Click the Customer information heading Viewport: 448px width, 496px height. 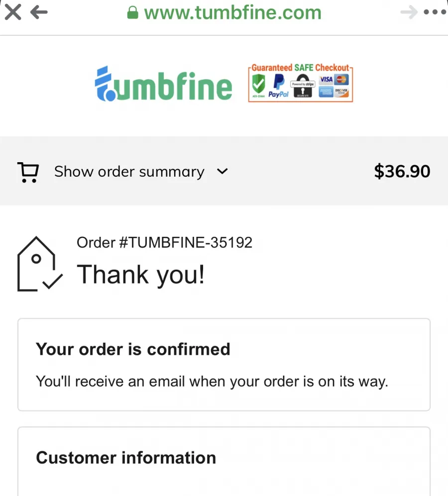[x=126, y=458]
